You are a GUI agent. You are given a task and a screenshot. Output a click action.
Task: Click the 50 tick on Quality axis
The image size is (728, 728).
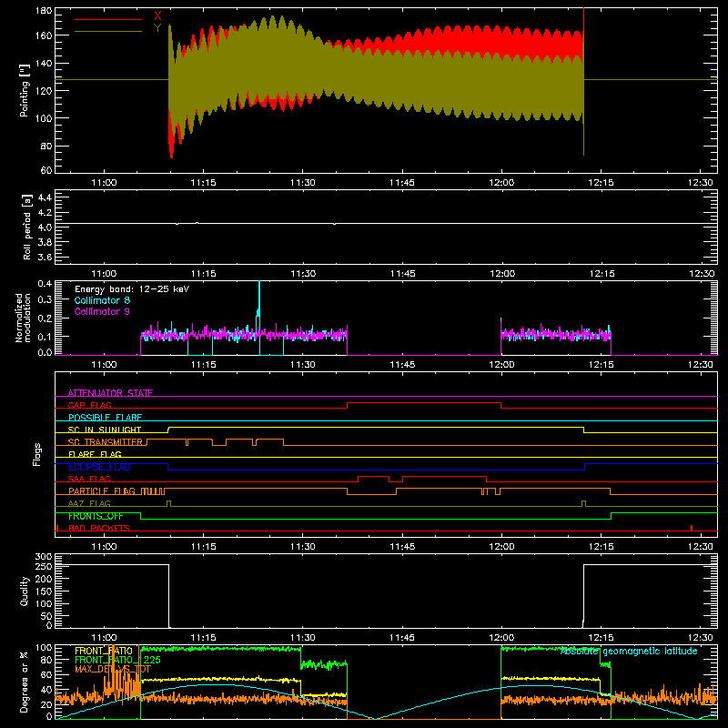(x=46, y=616)
